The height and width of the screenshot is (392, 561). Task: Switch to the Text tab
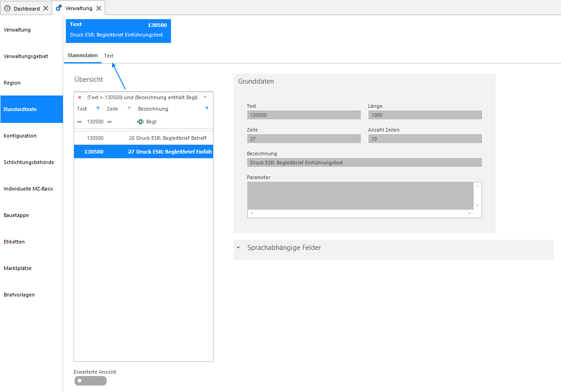coord(109,56)
